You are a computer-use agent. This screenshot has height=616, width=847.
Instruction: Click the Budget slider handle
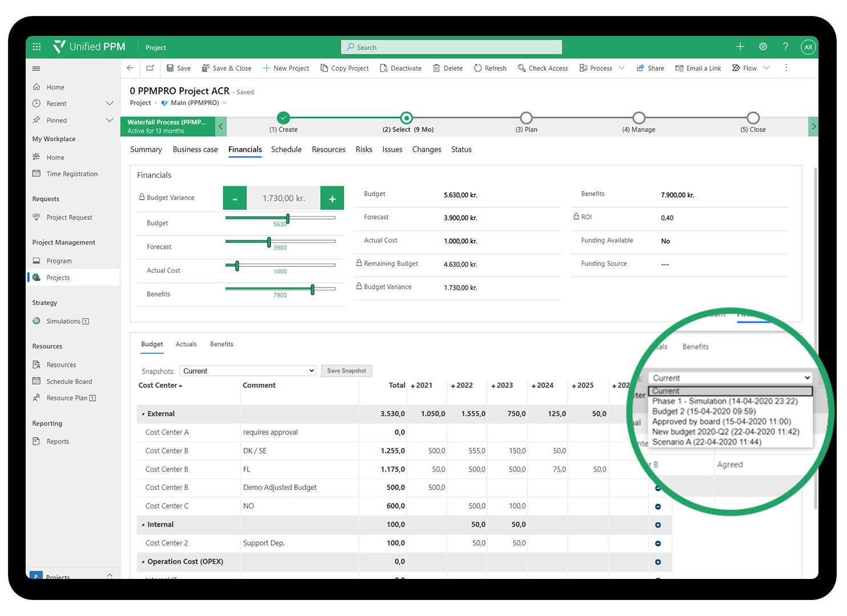[287, 218]
